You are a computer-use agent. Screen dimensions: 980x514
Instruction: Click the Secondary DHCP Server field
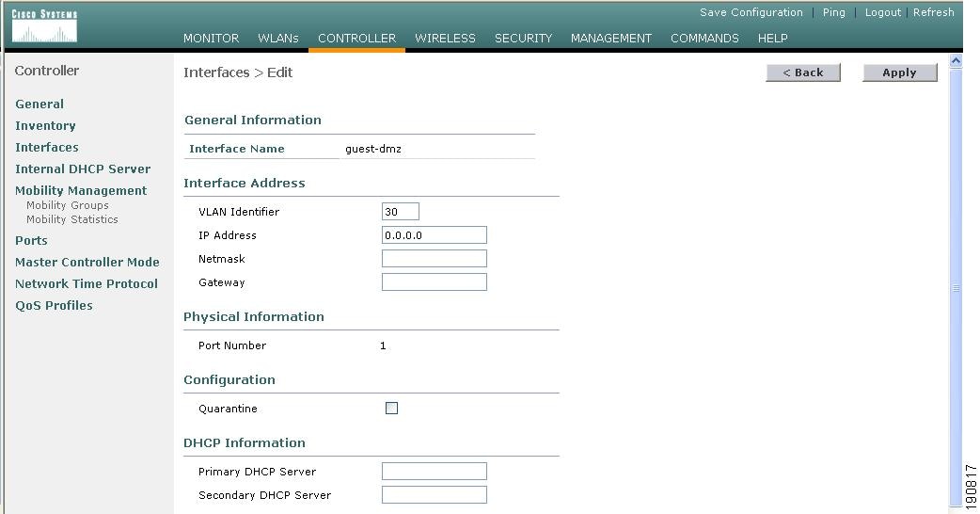point(435,495)
